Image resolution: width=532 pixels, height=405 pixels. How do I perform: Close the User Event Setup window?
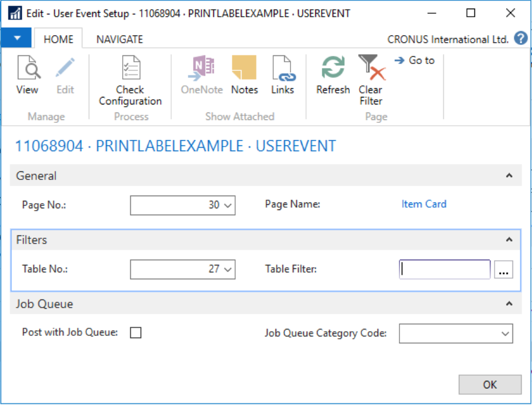click(510, 13)
